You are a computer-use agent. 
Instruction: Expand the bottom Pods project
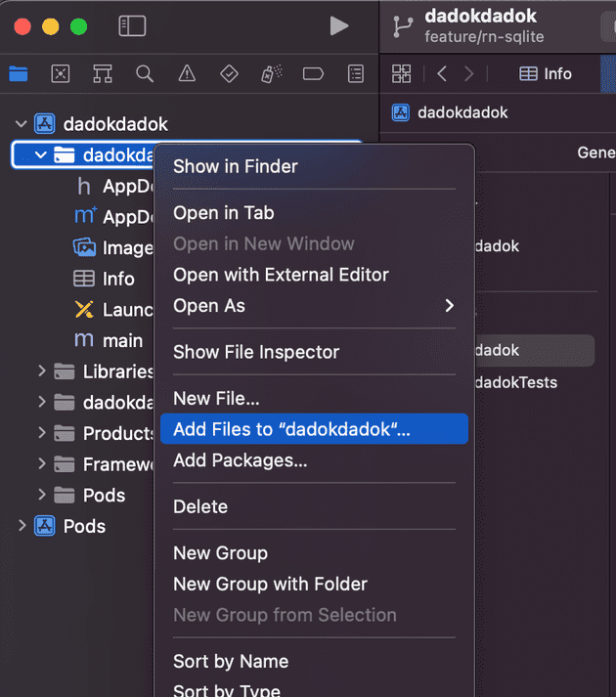[22, 526]
